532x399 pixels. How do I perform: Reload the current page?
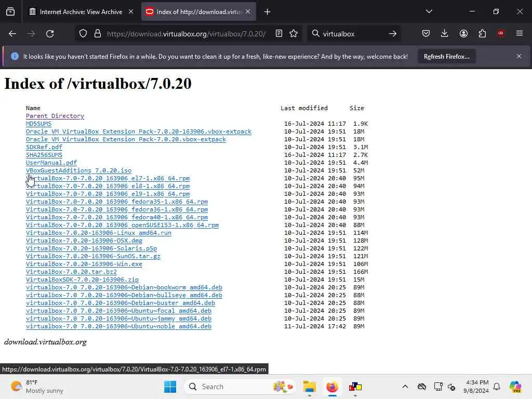50,34
